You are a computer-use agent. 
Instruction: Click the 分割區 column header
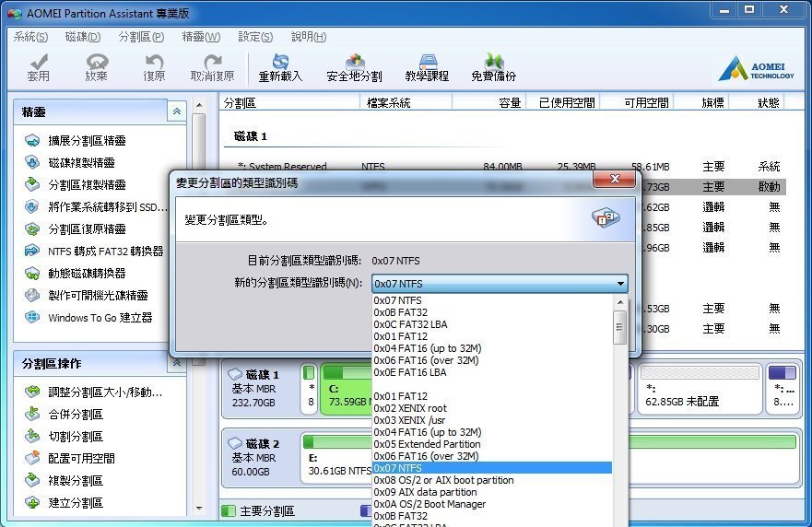(290, 102)
